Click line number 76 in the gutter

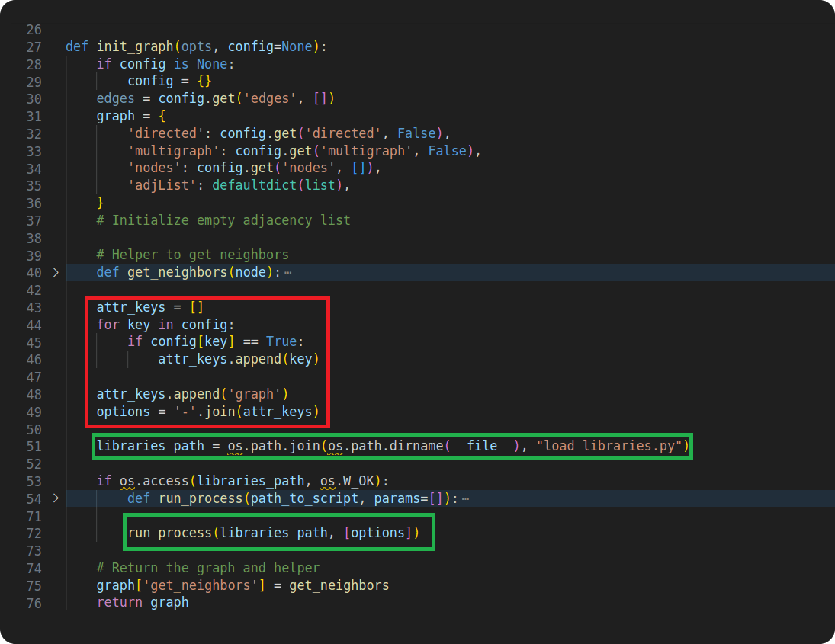tap(34, 603)
